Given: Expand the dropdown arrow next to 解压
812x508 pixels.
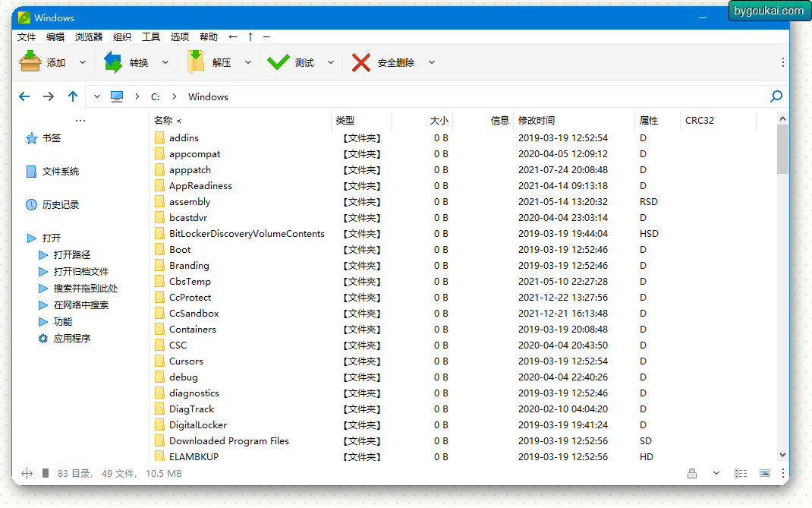Looking at the screenshot, I should tap(247, 62).
